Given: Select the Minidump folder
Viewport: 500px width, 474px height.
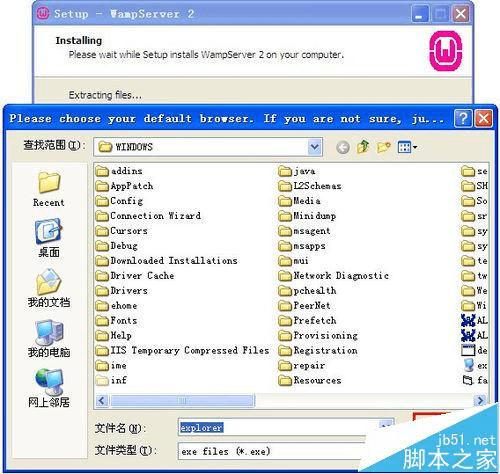Looking at the screenshot, I should (307, 216).
